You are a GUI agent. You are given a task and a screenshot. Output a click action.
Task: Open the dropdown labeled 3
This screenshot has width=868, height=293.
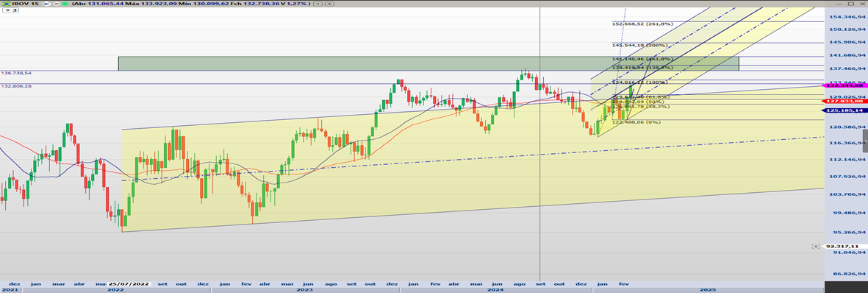click(11, 10)
